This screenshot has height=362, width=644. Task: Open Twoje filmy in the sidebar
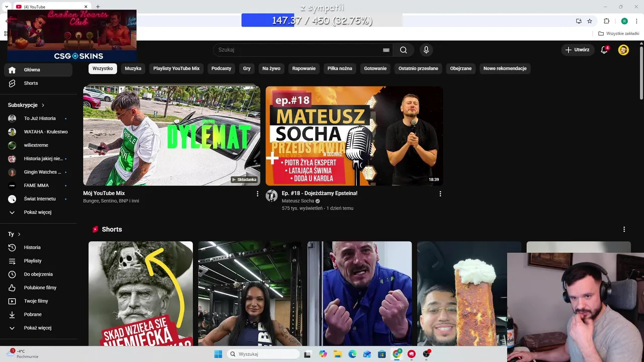point(38,301)
